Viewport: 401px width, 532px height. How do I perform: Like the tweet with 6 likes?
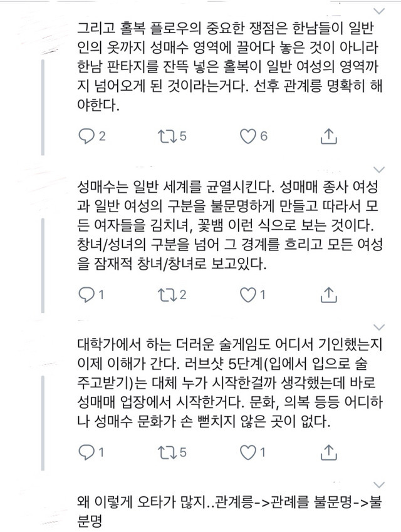249,136
